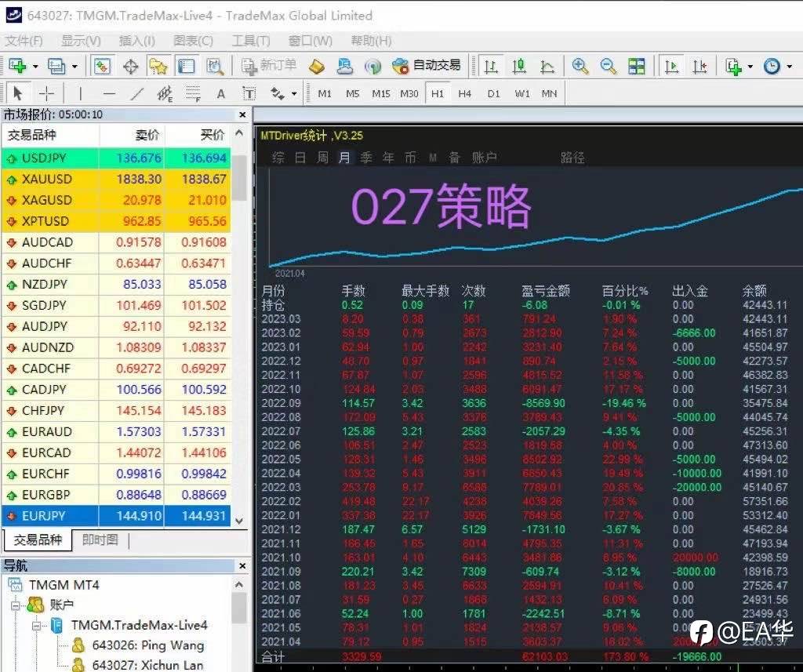Screen dimensions: 803x672
Task: Click the 路径 button in MTDriver stats
Action: [572, 158]
